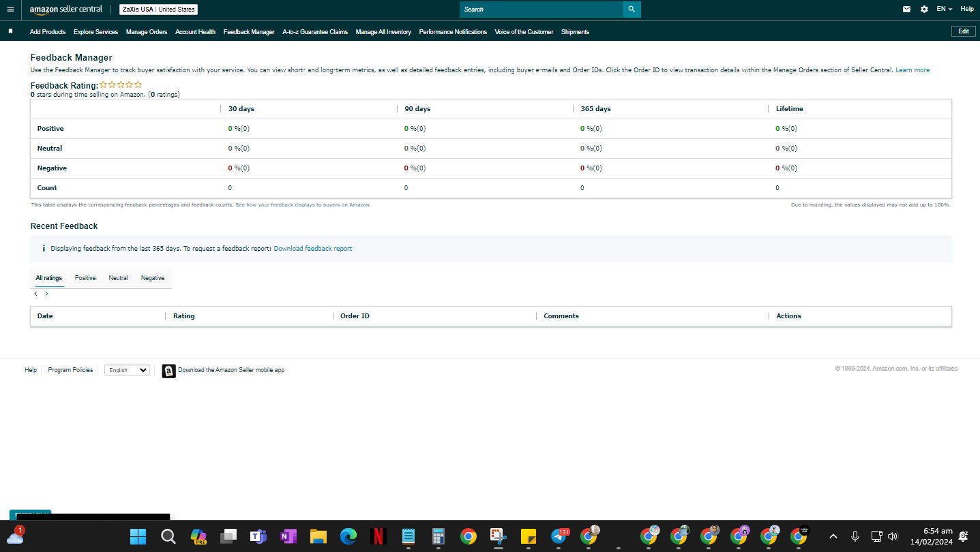The width and height of the screenshot is (980, 552).
Task: Switch to the Neutral tab
Action: click(x=118, y=278)
